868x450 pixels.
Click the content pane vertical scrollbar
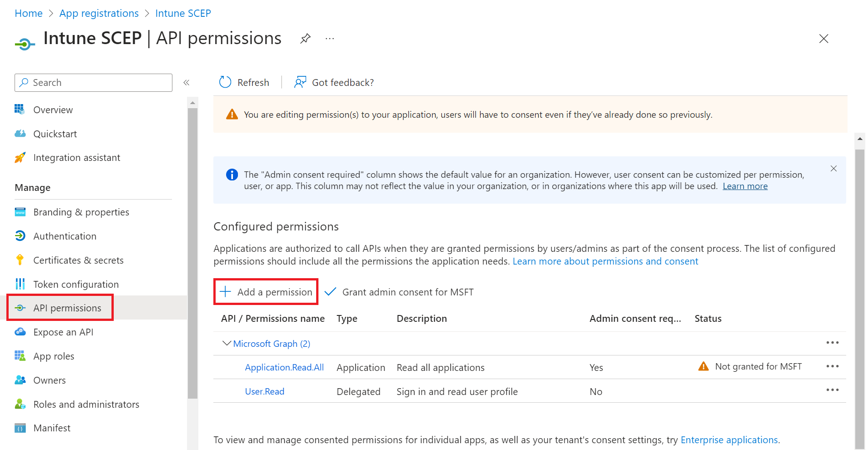[x=860, y=291]
